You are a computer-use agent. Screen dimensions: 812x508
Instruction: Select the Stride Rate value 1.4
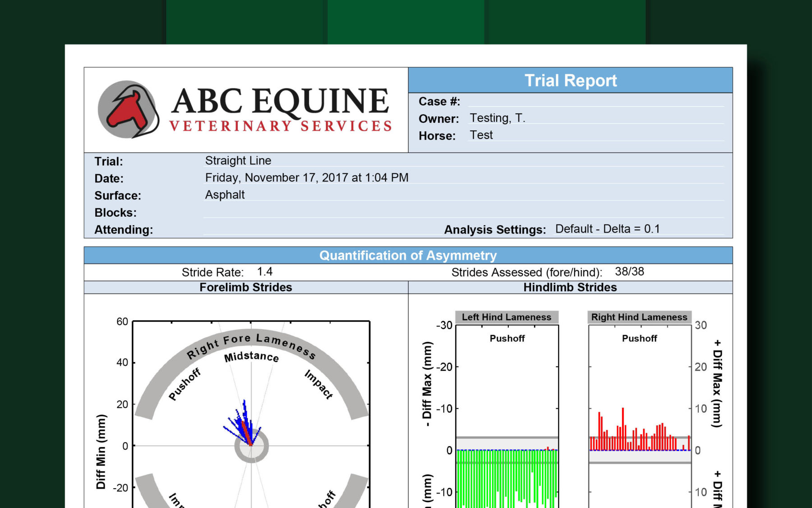coord(264,272)
